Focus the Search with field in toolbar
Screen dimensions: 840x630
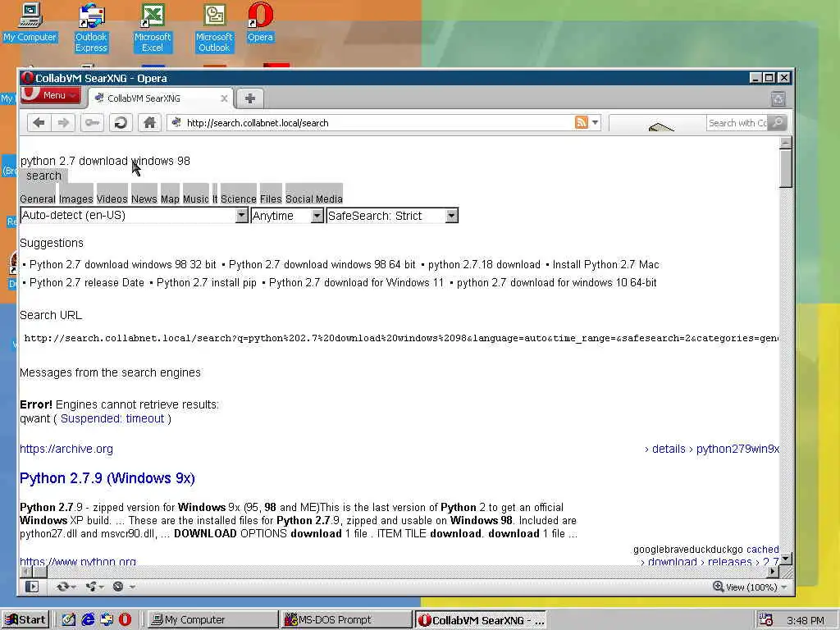(x=737, y=123)
